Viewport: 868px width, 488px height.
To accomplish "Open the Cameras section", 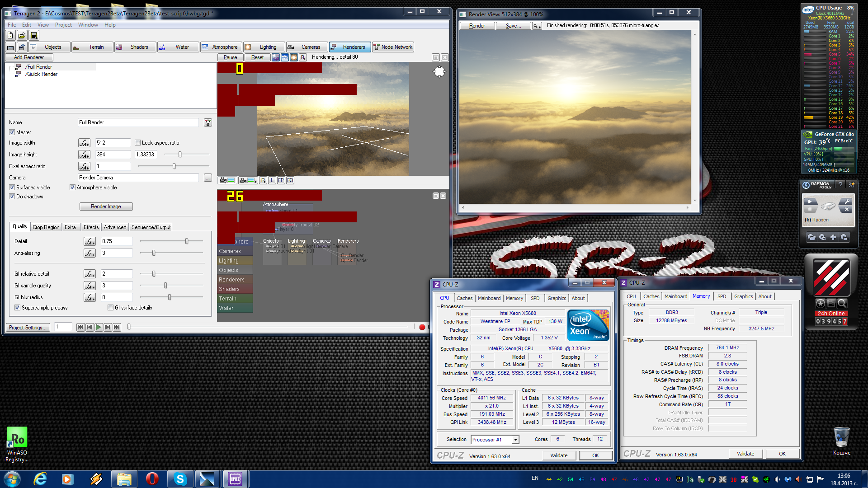I will pos(307,47).
